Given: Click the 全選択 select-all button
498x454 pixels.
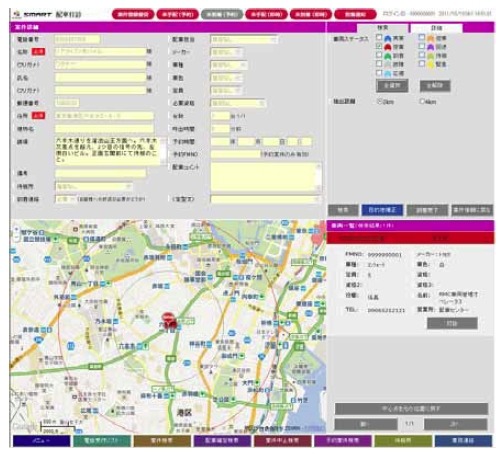Looking at the screenshot, I should [x=392, y=86].
